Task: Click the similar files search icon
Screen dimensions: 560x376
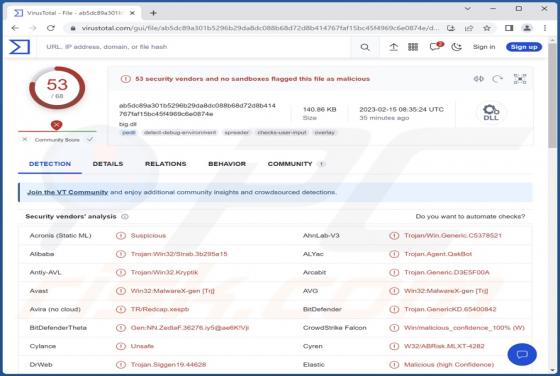Action: coord(479,79)
